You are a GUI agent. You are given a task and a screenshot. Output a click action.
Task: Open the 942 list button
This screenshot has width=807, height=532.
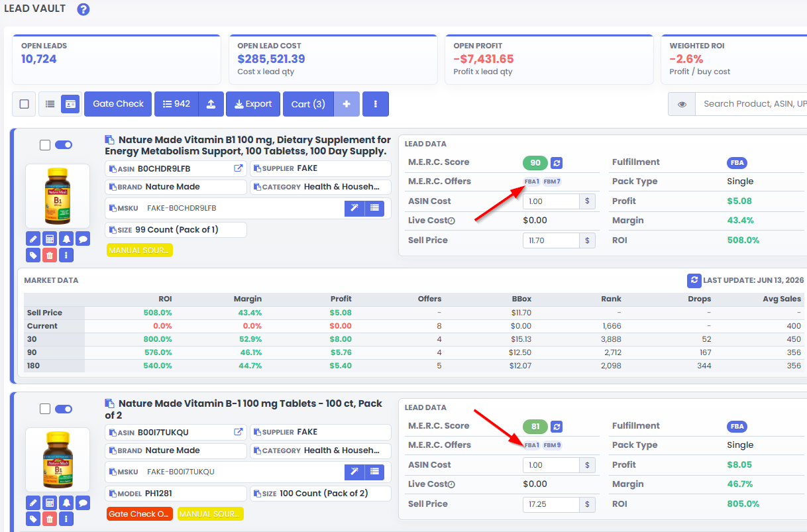pyautogui.click(x=176, y=104)
